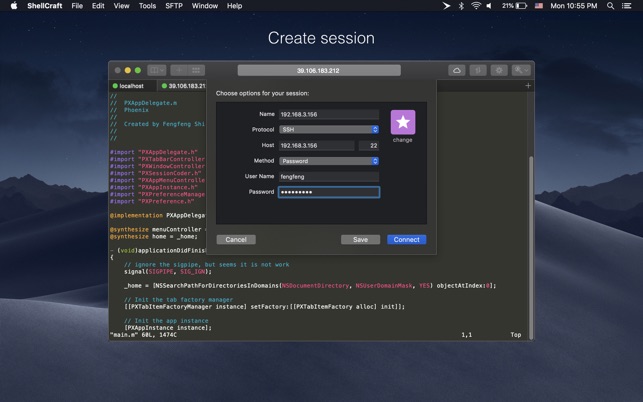This screenshot has height=402, width=643.
Task: Click the Bluetooth icon in the menu bar
Action: tap(461, 6)
